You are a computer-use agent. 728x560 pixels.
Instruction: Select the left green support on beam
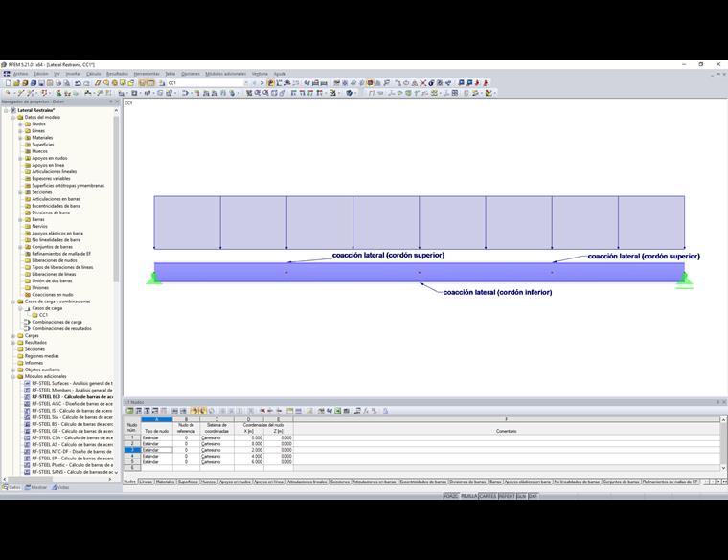[153, 278]
